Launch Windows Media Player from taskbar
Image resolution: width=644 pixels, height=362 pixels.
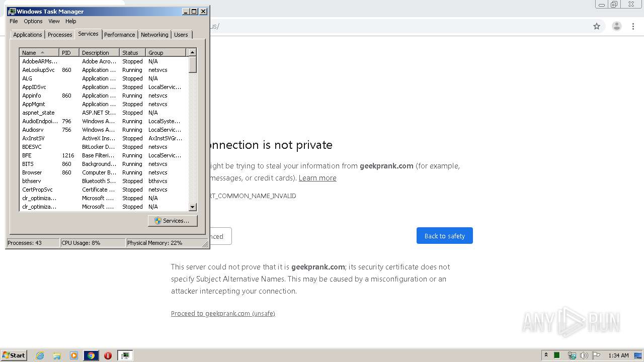(74, 355)
